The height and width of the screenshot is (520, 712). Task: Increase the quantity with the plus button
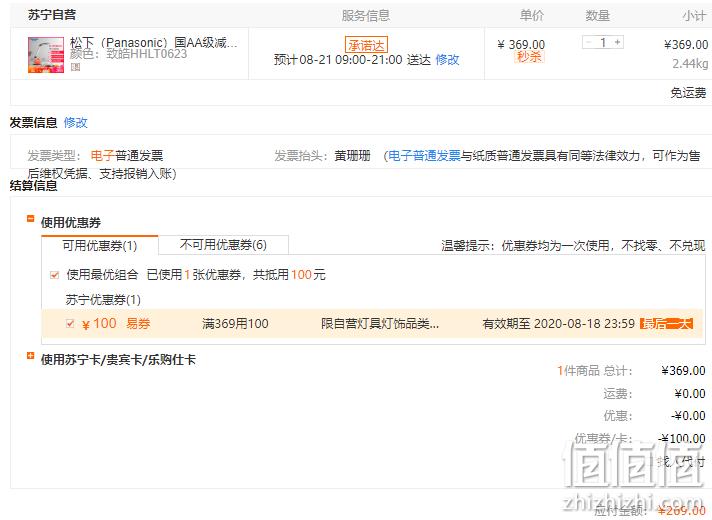[x=617, y=42]
